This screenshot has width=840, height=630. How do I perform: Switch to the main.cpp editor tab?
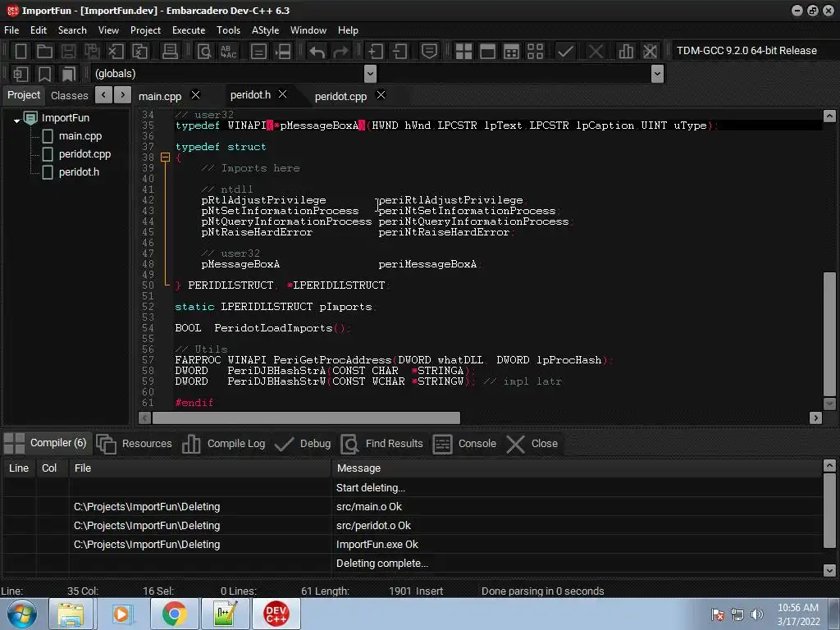click(160, 96)
